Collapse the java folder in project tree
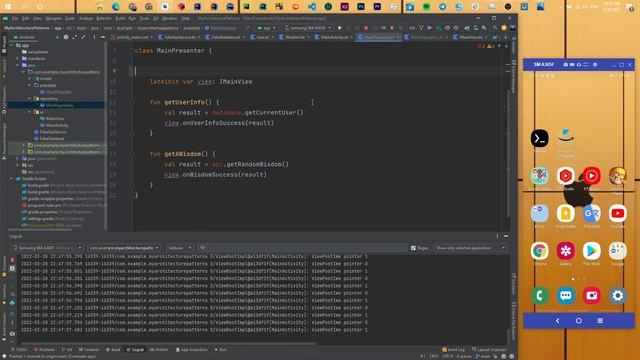Viewport: 640px width, 360px height. coord(18,65)
